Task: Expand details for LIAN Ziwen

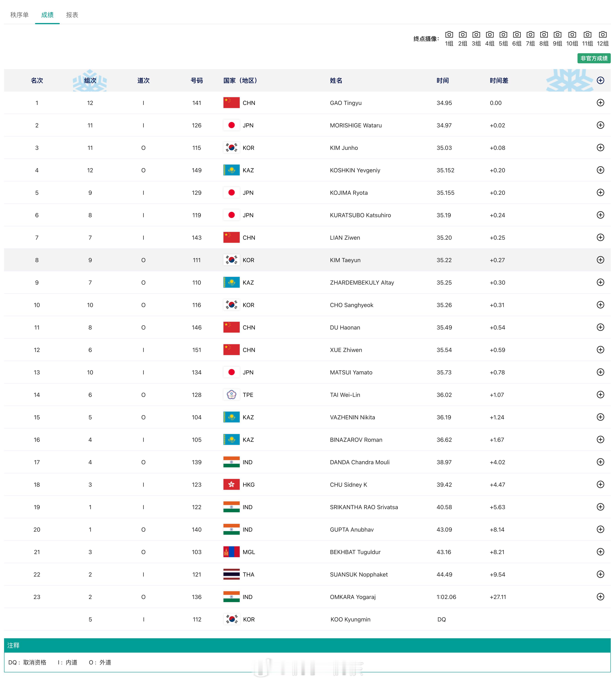Action: [600, 237]
